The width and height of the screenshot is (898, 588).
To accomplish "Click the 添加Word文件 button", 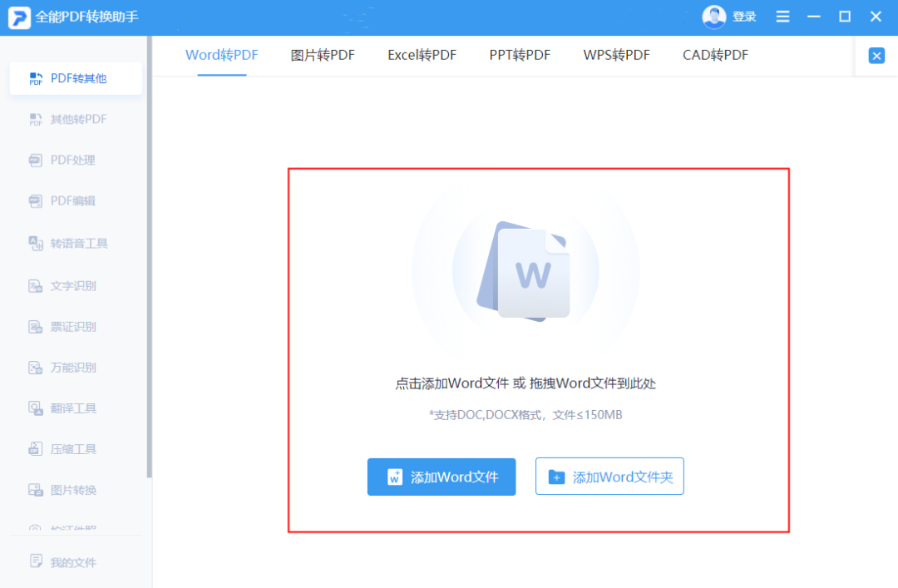I will point(441,477).
